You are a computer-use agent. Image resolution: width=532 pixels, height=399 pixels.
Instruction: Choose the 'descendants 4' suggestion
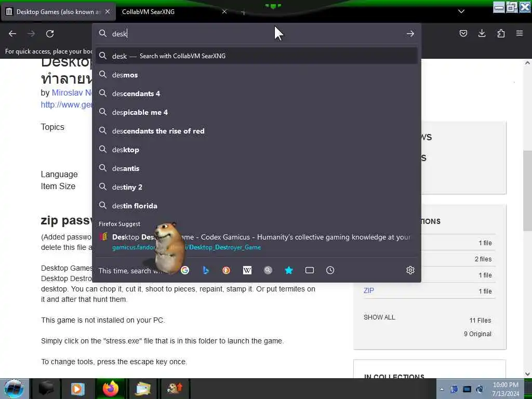point(257,94)
